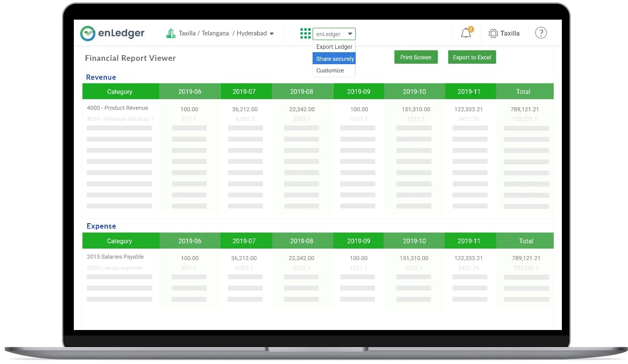Screen dimensions: 628x364
Task: Click Product Revenue's Total value 789,121.21
Action: (x=525, y=109)
